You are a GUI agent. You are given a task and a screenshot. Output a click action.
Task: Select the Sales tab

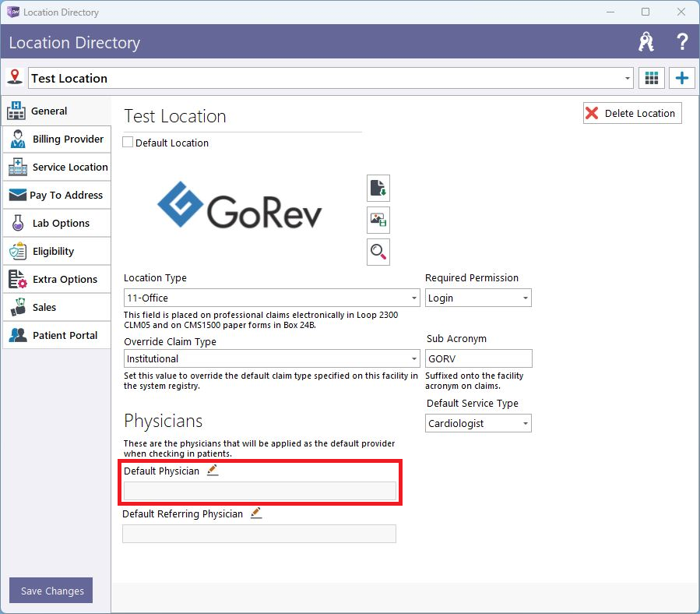click(57, 308)
